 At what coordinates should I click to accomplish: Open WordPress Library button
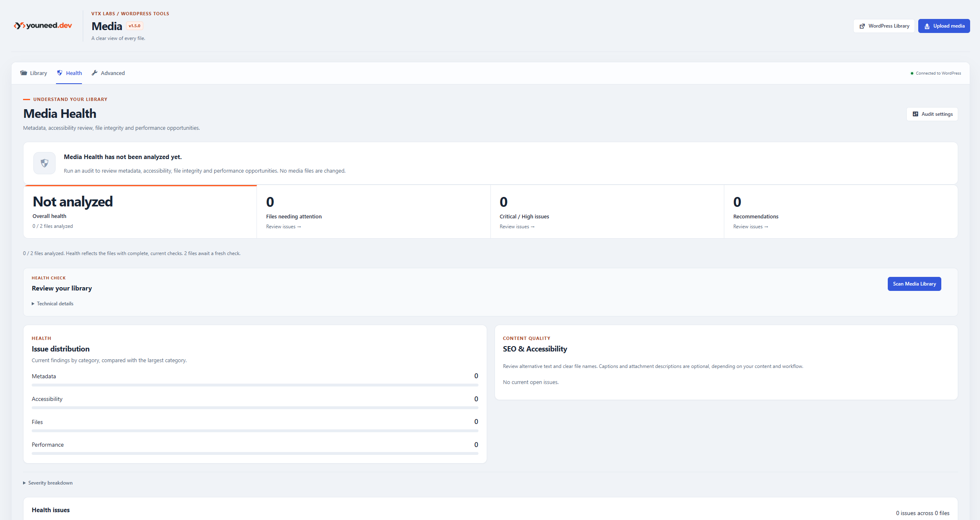884,26
